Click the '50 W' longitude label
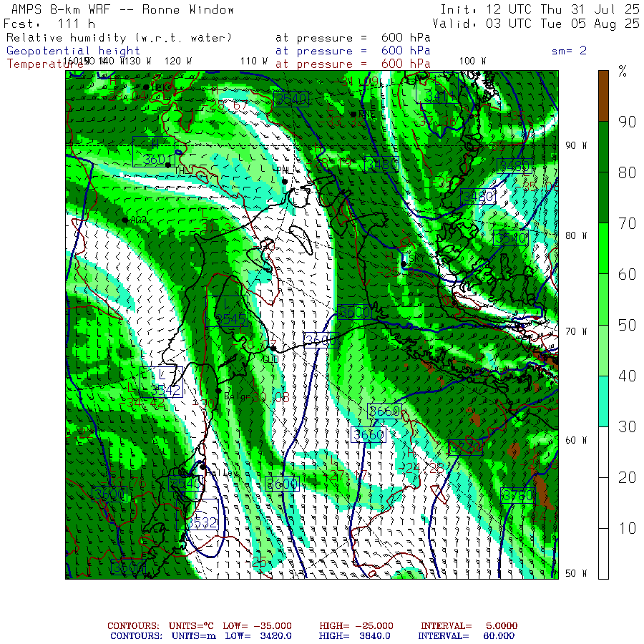644x644 pixels. click(576, 573)
